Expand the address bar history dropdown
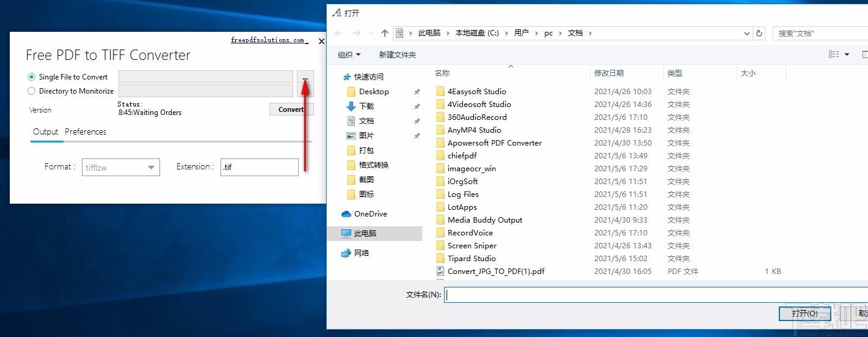This screenshot has width=868, height=337. 747,33
